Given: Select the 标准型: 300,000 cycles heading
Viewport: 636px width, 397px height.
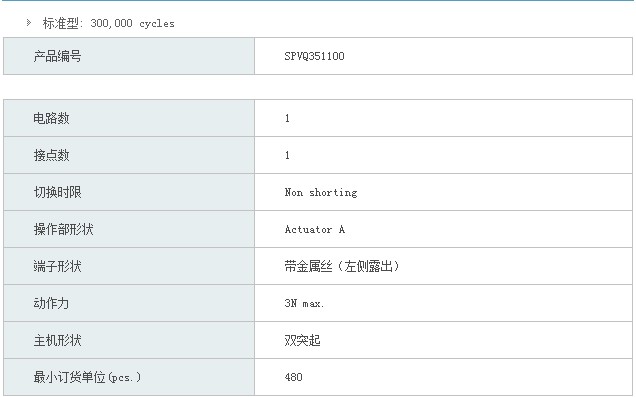Looking at the screenshot, I should pos(109,24).
